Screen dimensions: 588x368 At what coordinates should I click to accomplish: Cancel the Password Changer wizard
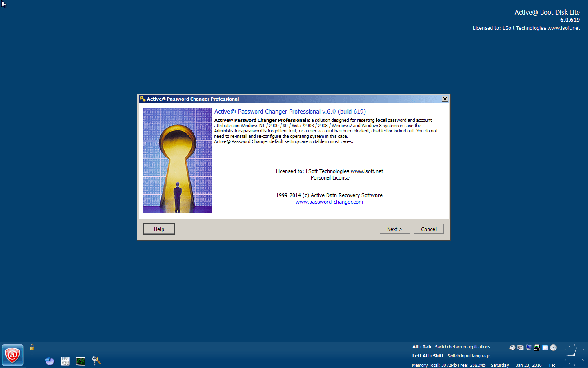pyautogui.click(x=429, y=229)
